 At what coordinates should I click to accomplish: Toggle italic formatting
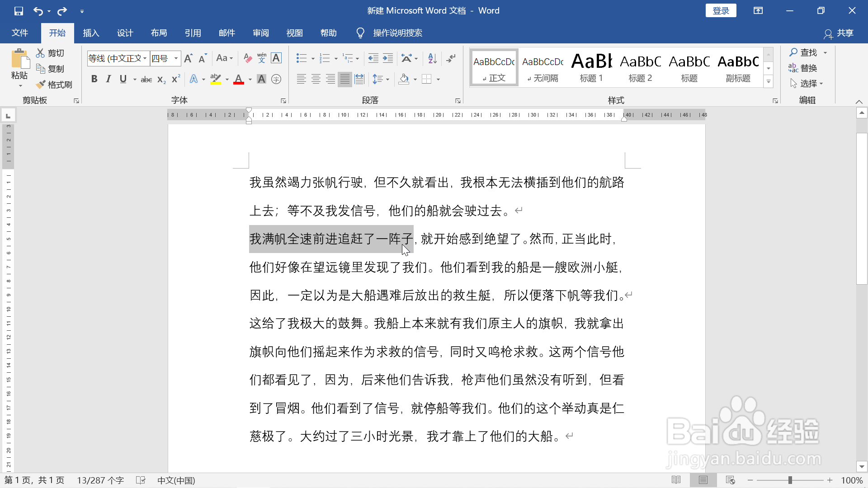(108, 79)
